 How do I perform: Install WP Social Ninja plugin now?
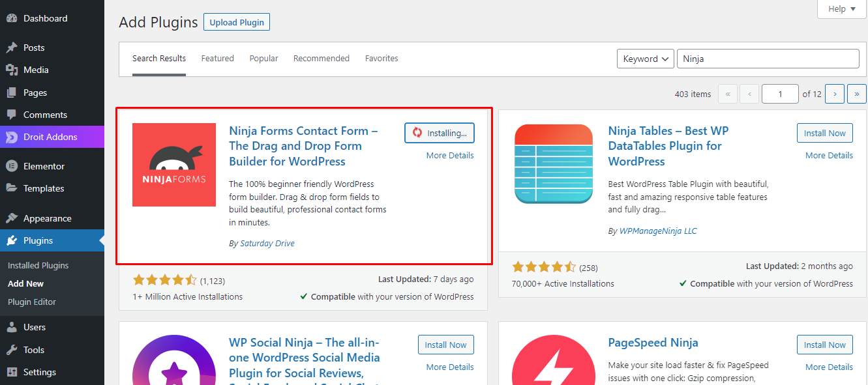tap(446, 345)
